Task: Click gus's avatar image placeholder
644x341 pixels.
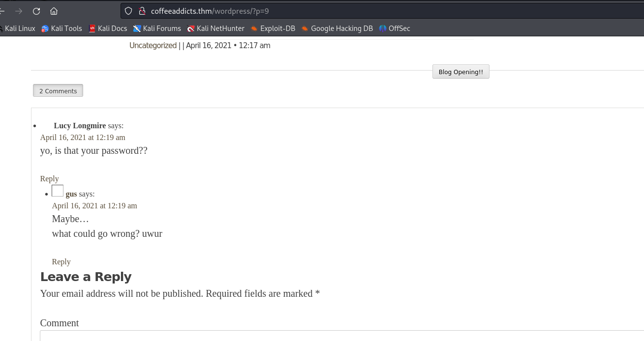Action: point(58,191)
